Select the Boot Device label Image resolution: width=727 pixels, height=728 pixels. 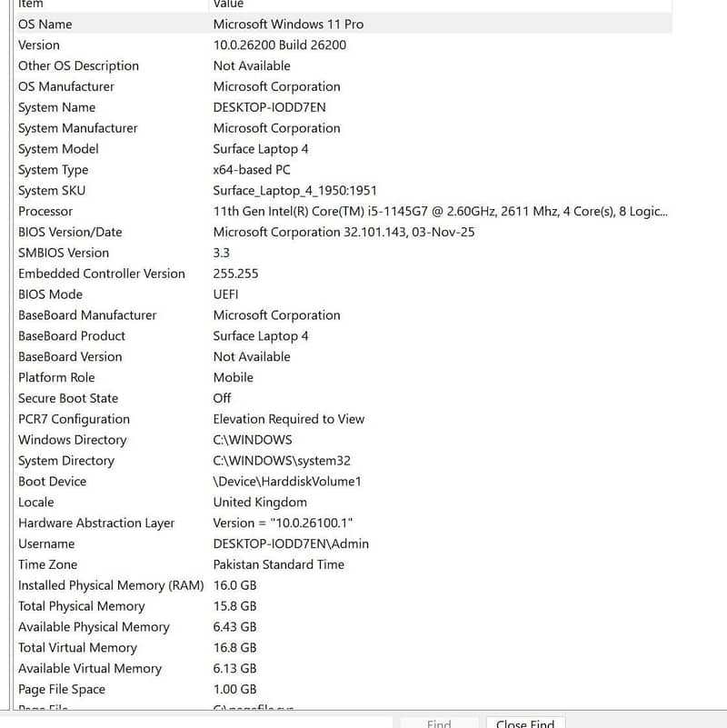tap(52, 482)
